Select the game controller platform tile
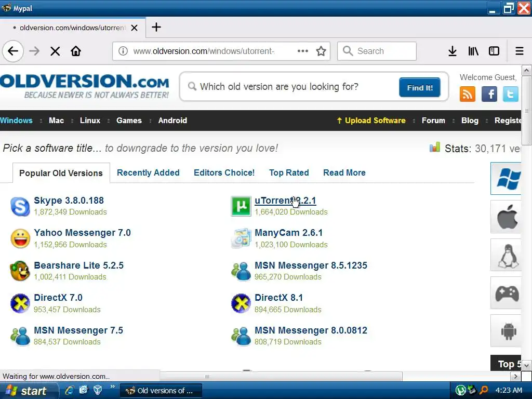The image size is (532, 399). tap(506, 293)
